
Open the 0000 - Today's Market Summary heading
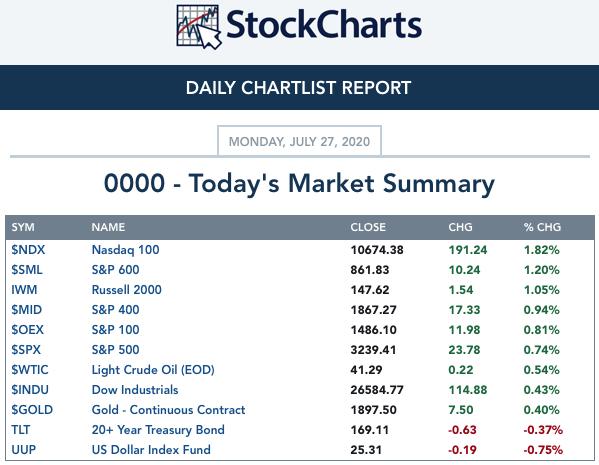(299, 184)
